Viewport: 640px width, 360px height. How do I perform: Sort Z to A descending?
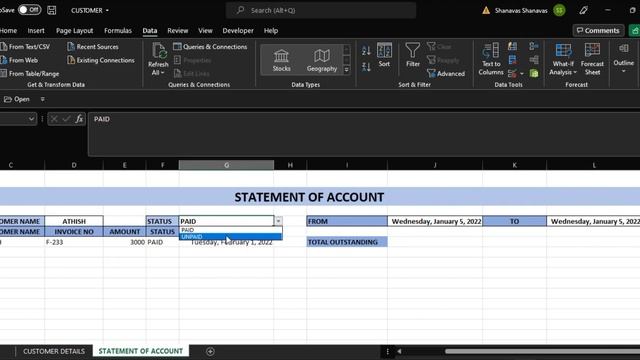point(366,67)
